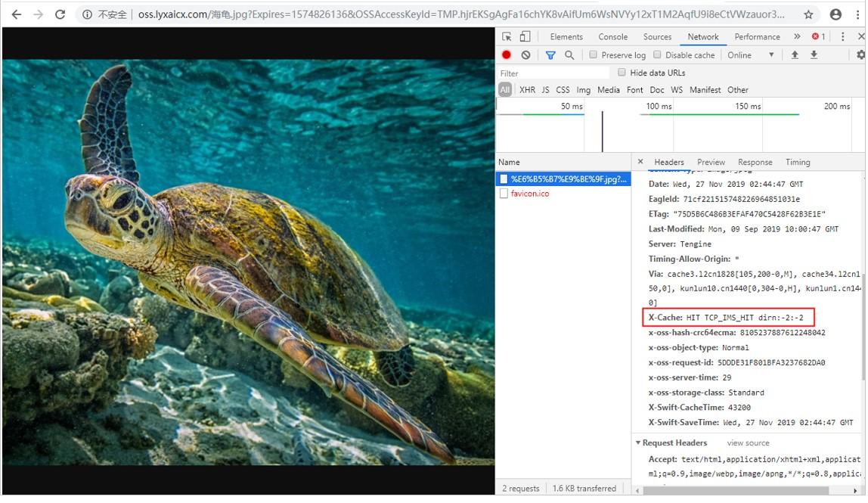Click the network Filter text field
Screen dimensions: 868x503
coord(553,73)
